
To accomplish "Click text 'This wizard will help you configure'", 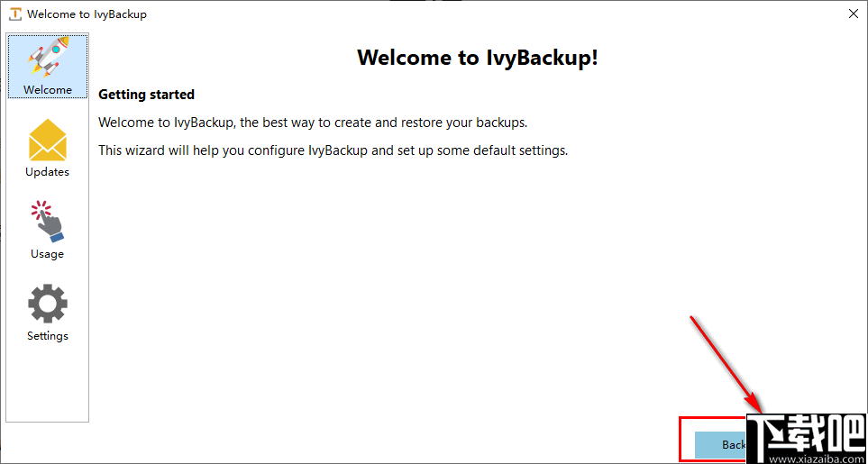I will (x=202, y=150).
